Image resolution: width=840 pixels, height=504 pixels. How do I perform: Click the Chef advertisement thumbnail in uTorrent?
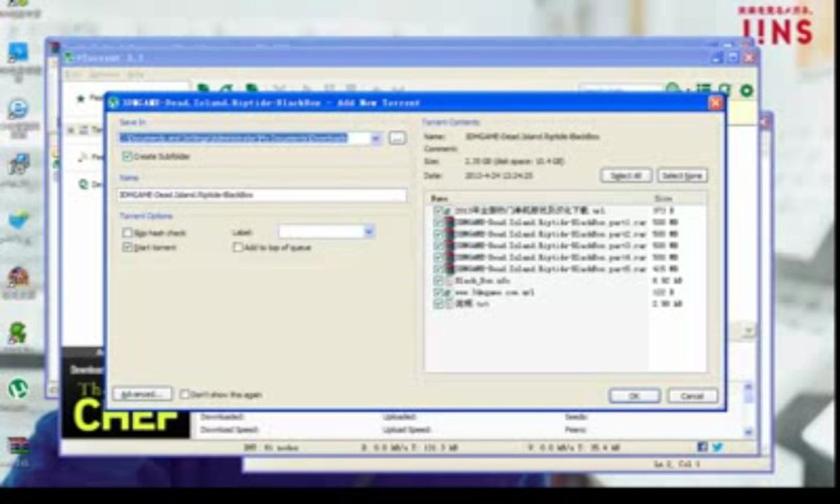[125, 393]
